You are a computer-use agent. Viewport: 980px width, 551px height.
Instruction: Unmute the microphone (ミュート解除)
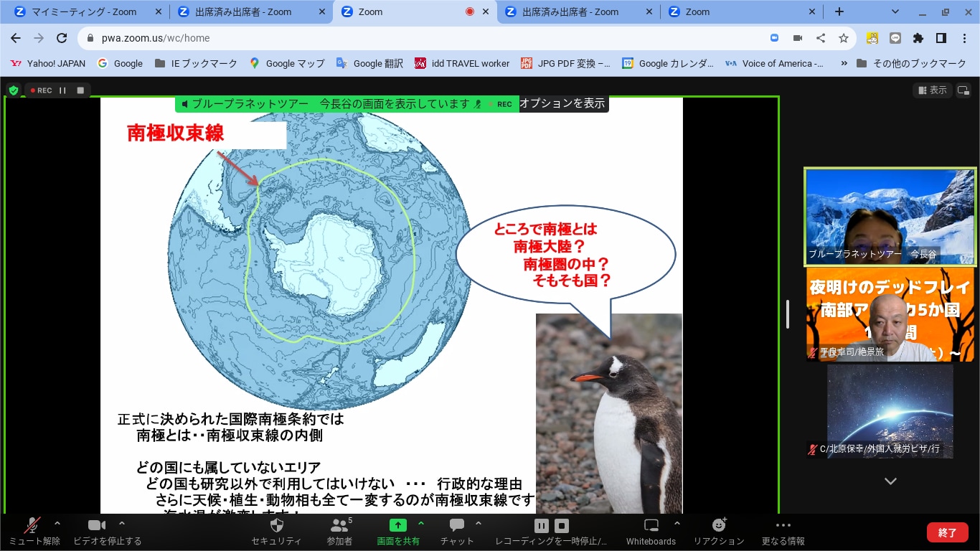tap(34, 532)
